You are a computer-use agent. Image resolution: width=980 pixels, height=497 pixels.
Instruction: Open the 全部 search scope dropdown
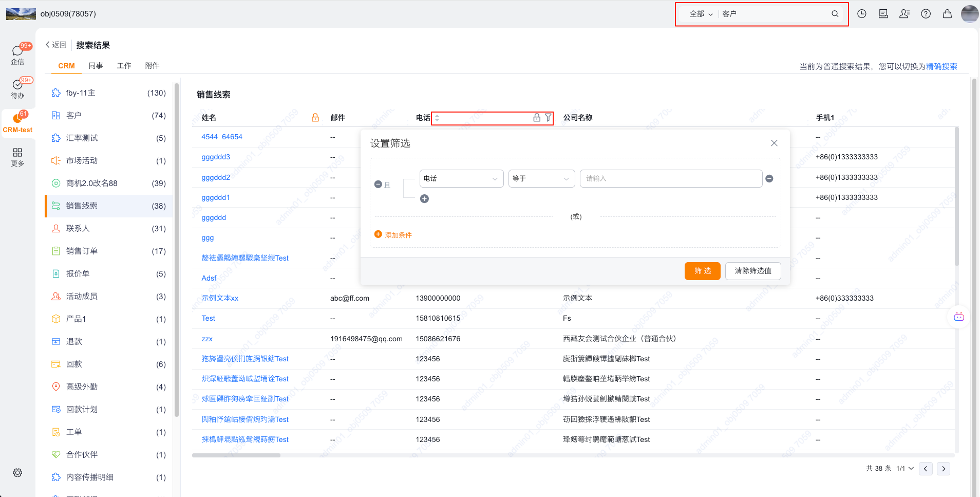701,14
